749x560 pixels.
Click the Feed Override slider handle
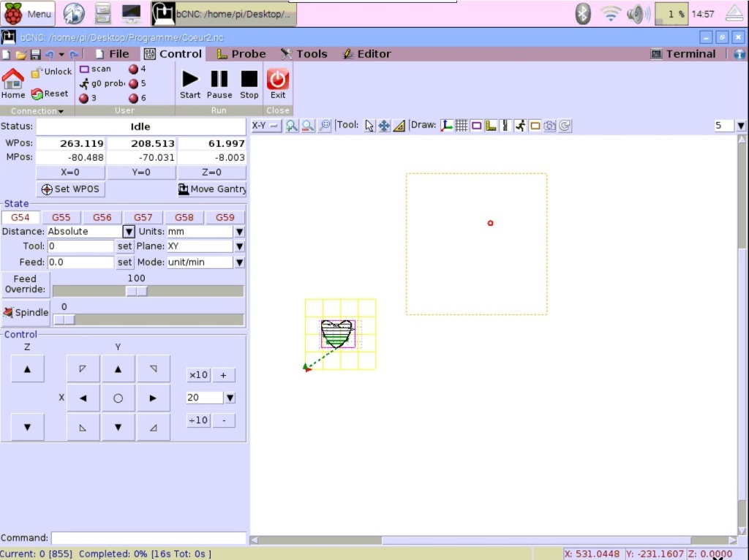(x=137, y=291)
